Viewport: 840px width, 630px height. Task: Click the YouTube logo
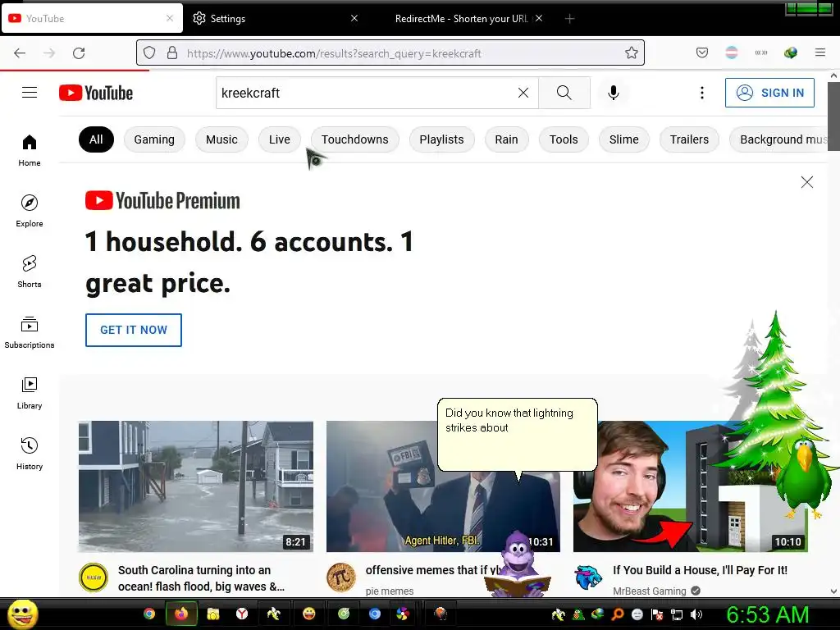[x=96, y=93]
